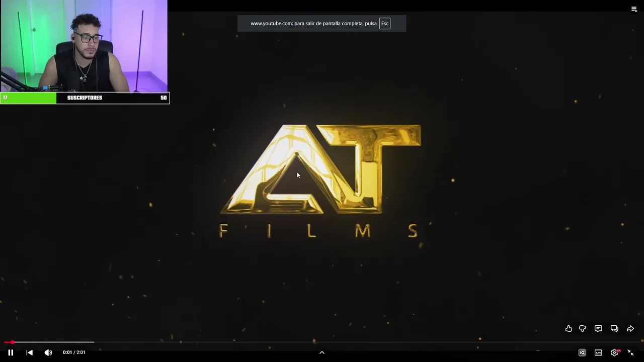Screen dimensions: 644x362
Task: Click the 0:01 / 2:01 time display
Action: (x=74, y=352)
